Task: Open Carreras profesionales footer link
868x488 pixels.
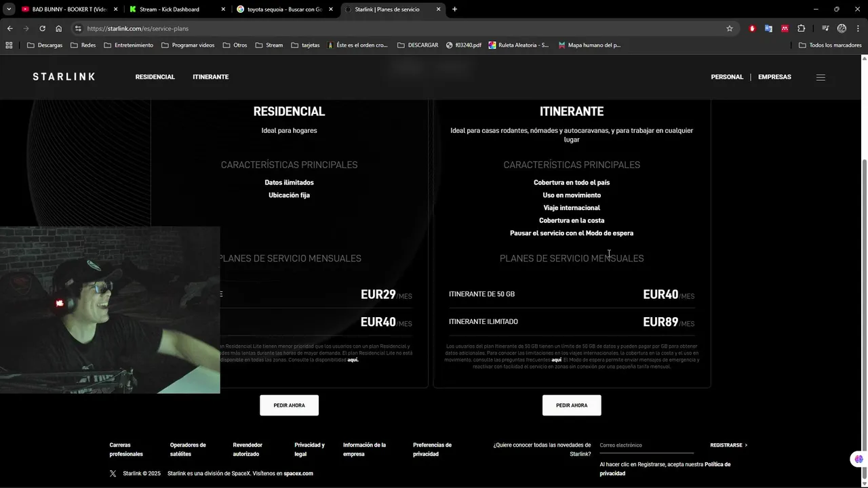Action: pos(126,449)
